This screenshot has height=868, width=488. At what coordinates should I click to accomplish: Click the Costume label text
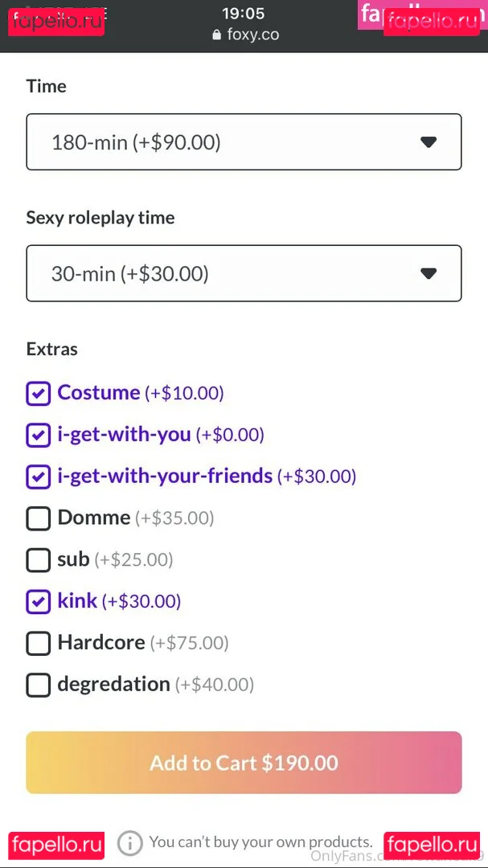[99, 393]
